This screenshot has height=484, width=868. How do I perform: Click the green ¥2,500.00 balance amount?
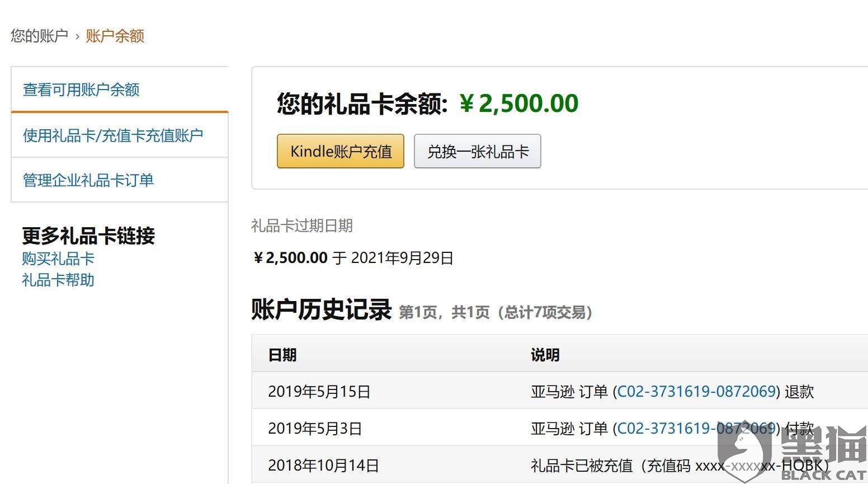pyautogui.click(x=519, y=104)
